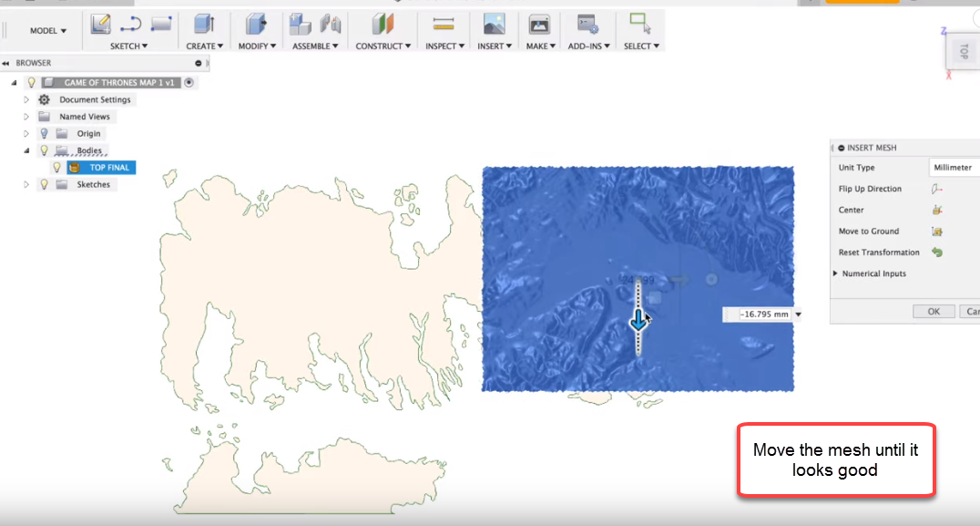Expand the Origin tree node
The image size is (980, 526).
click(x=26, y=133)
